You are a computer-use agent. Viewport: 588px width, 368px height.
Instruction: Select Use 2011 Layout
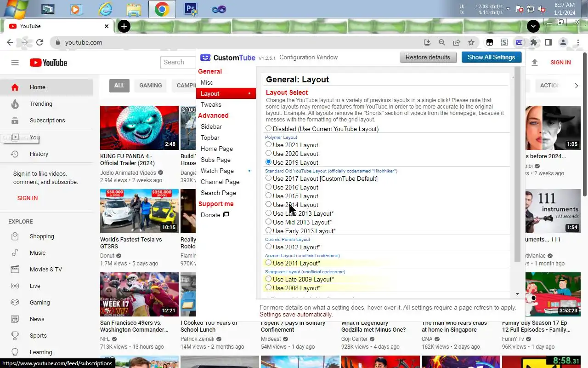click(x=269, y=263)
